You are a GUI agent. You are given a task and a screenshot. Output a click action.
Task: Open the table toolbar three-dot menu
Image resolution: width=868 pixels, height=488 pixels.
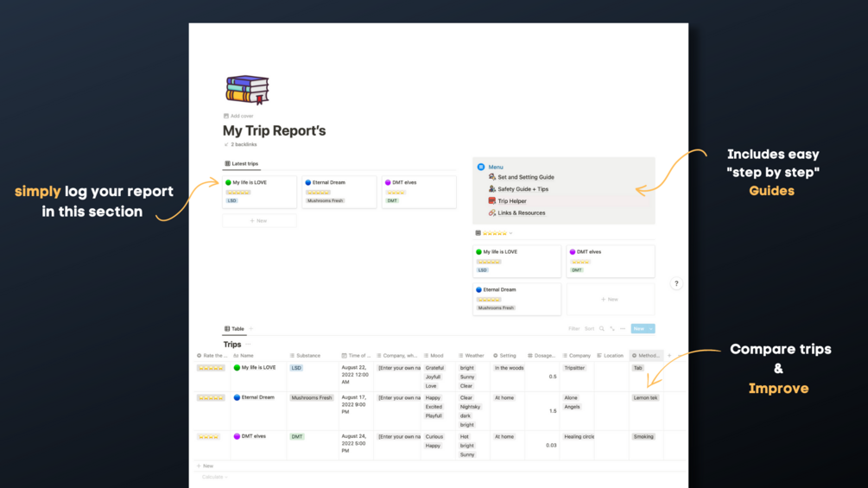623,329
